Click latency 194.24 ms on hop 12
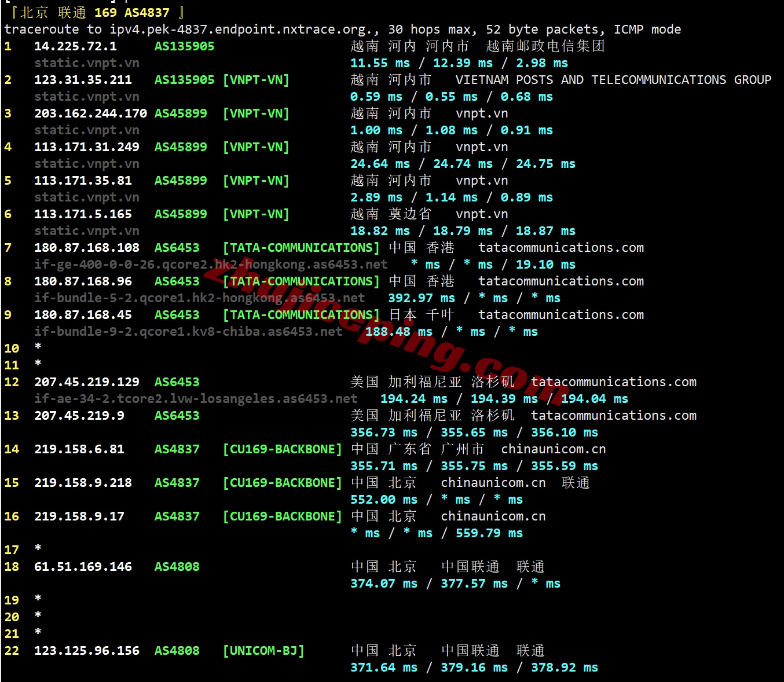Image resolution: width=784 pixels, height=682 pixels. [x=414, y=399]
